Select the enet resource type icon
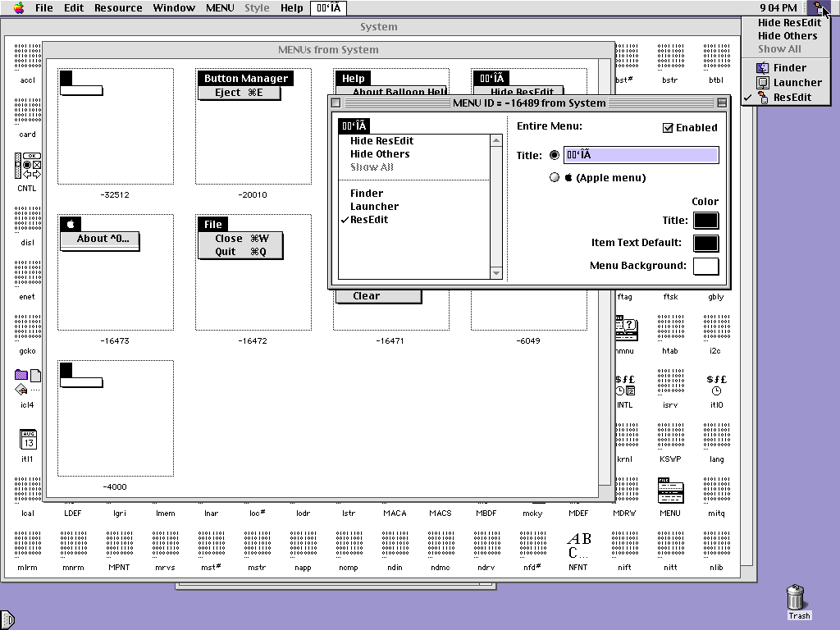The height and width of the screenshot is (630, 840). pos(27,274)
